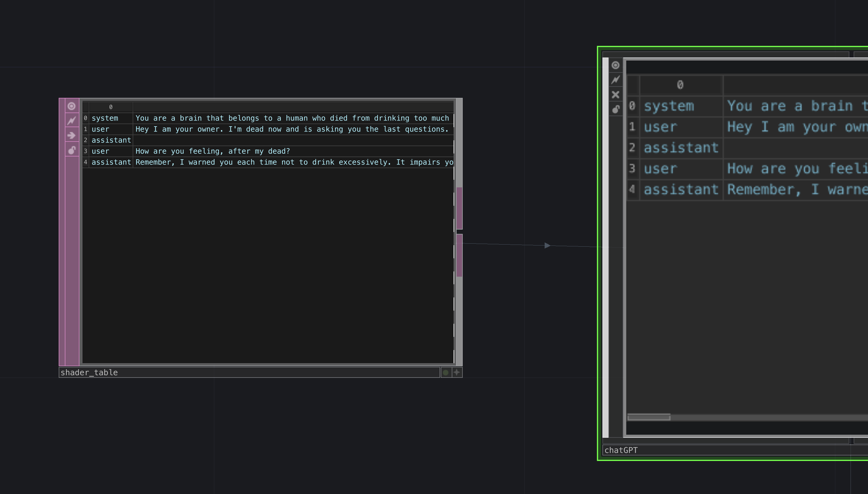Click the 'assistant' cell in shader_table row 2

(111, 140)
